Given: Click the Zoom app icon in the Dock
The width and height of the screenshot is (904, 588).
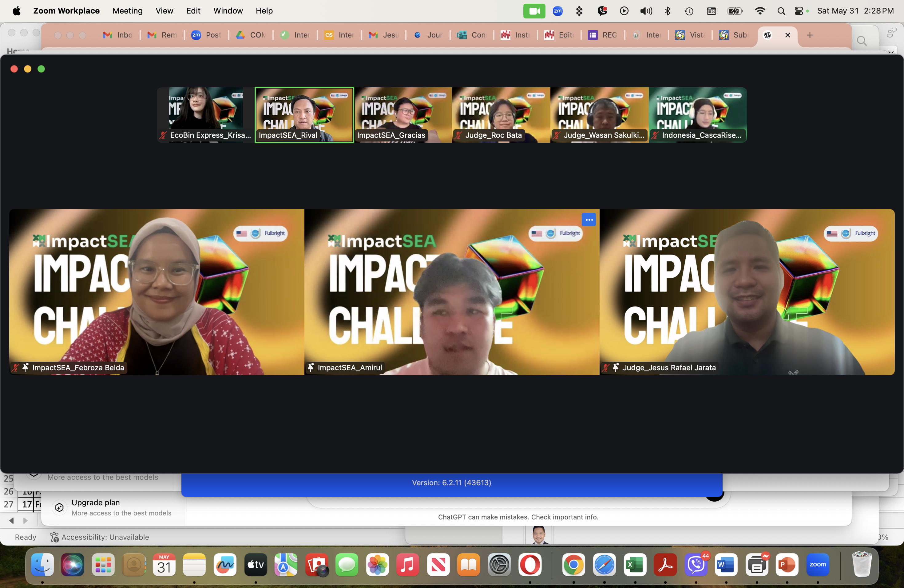Looking at the screenshot, I should pos(817,565).
